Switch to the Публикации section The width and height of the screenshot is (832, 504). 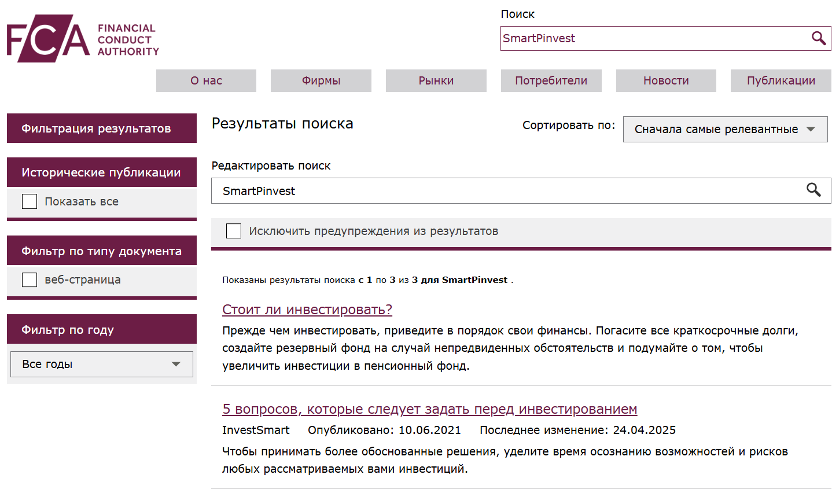pyautogui.click(x=781, y=80)
